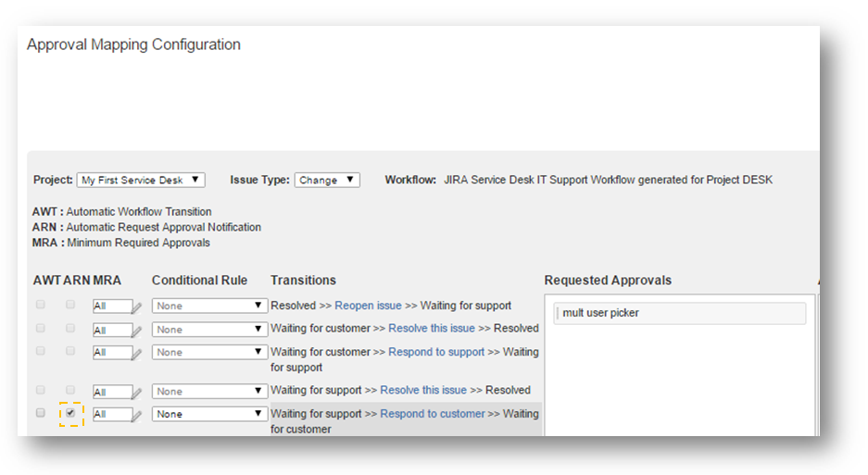This screenshot has height=475, width=868.
Task: Click MRA pencil icon for Respond to support row
Action: pos(137,354)
